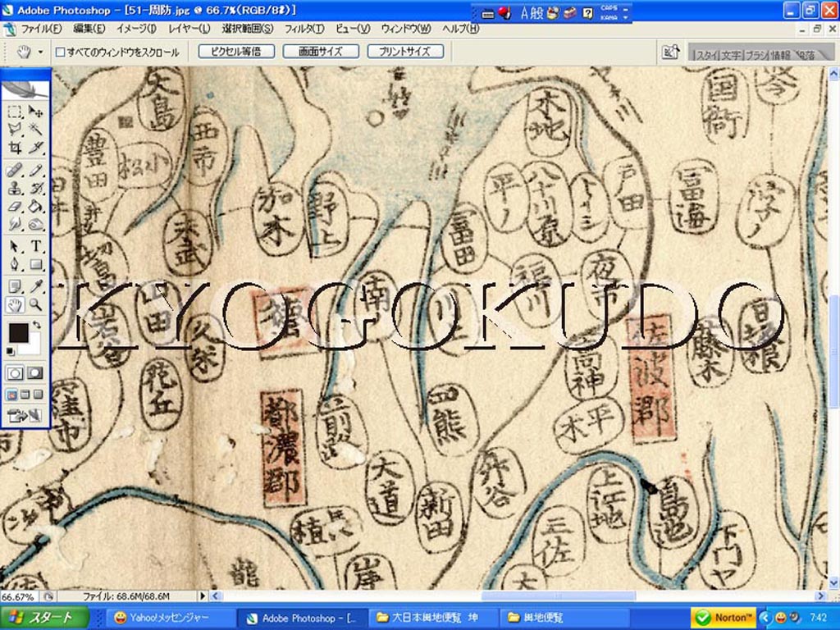Select the Hand tool in toolbox
Screen dimensions: 840x630
pyautogui.click(x=15, y=305)
